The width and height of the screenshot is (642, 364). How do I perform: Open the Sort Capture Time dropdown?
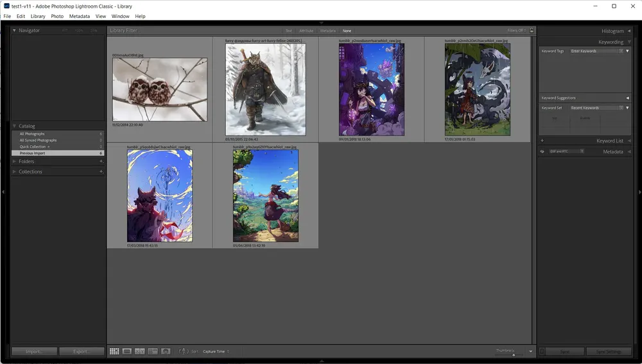pos(216,351)
